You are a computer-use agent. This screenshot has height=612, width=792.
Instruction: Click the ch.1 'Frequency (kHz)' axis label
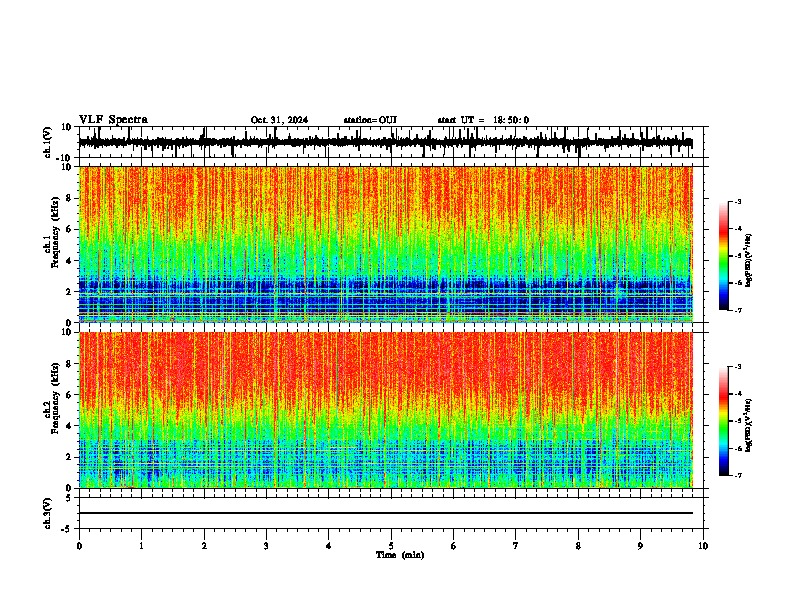55,232
